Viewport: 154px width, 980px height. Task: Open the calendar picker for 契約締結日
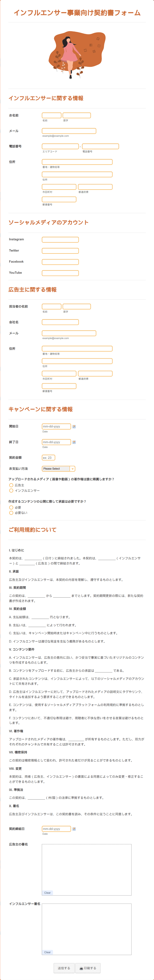click(74, 829)
